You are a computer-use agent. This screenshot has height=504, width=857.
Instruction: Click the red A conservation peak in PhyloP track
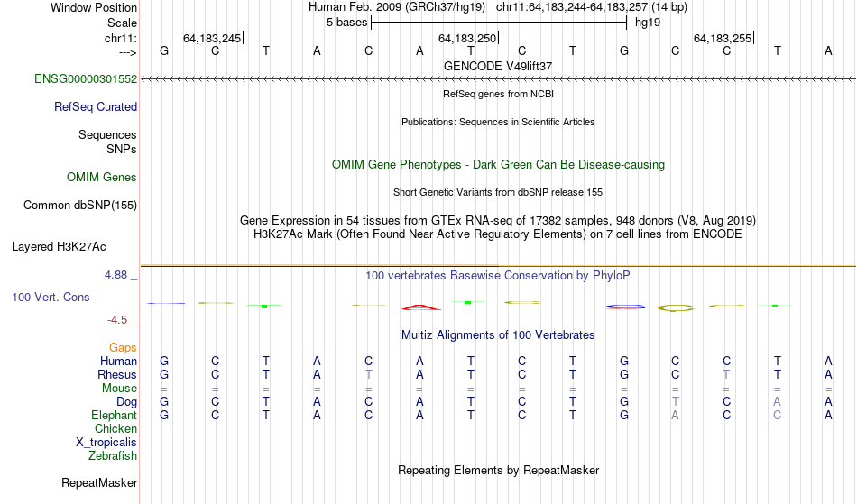pyautogui.click(x=421, y=307)
